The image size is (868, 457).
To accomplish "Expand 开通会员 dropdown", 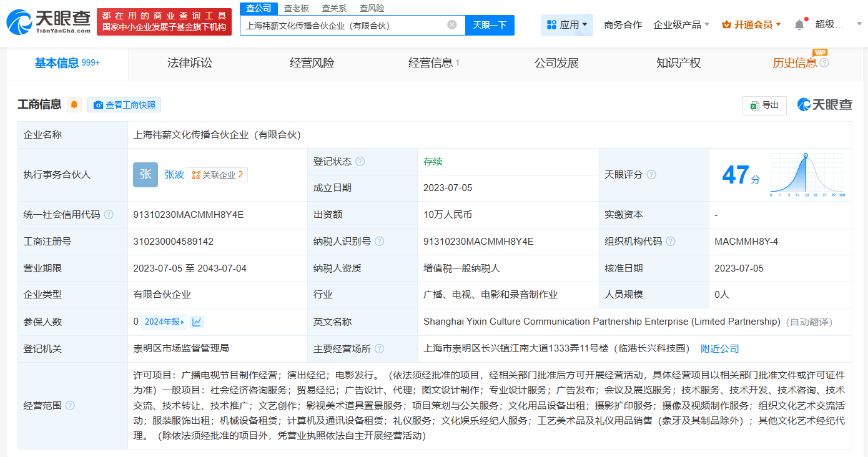I will [751, 25].
